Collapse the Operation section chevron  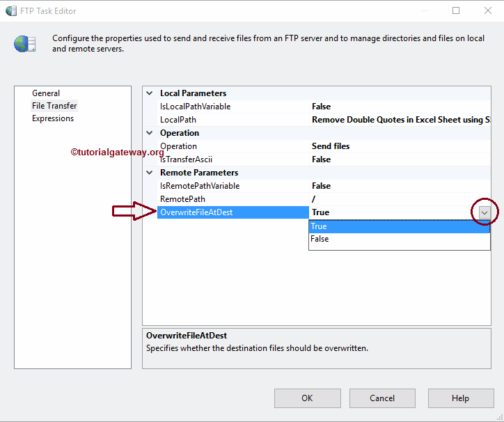(150, 133)
